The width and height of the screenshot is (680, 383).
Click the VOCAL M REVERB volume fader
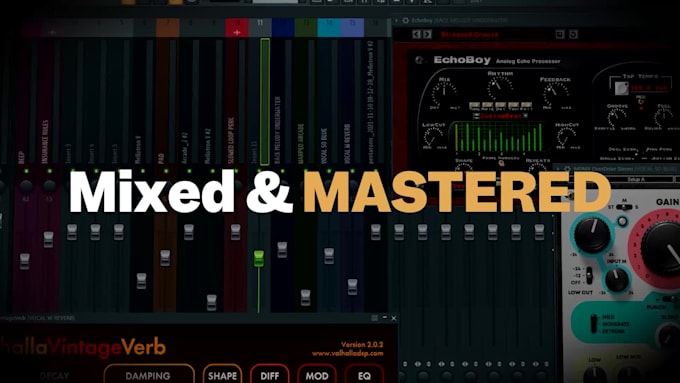click(352, 287)
